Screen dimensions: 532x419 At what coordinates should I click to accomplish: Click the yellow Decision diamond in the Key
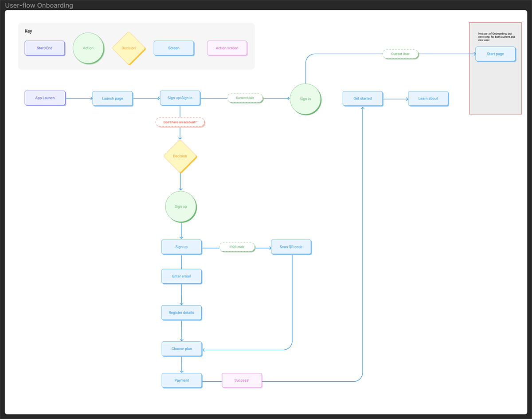click(x=129, y=48)
